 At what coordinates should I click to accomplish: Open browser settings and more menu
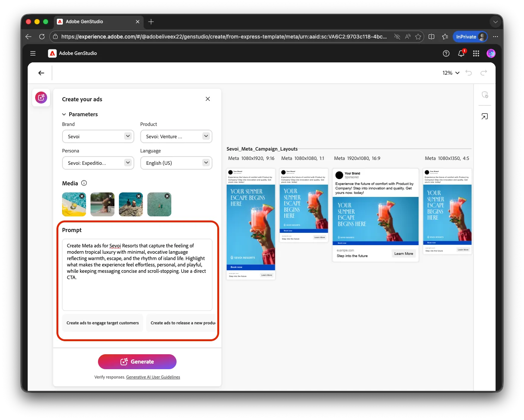pyautogui.click(x=496, y=37)
